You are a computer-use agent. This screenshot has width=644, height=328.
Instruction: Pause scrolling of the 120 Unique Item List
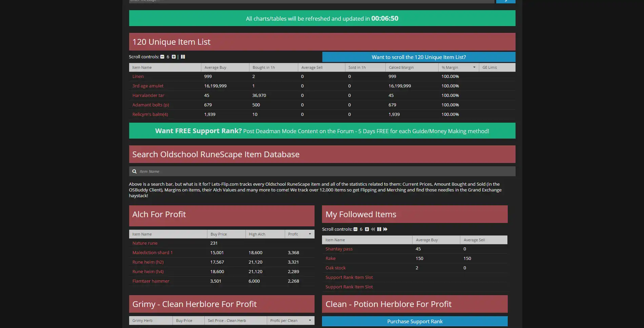[x=183, y=57]
